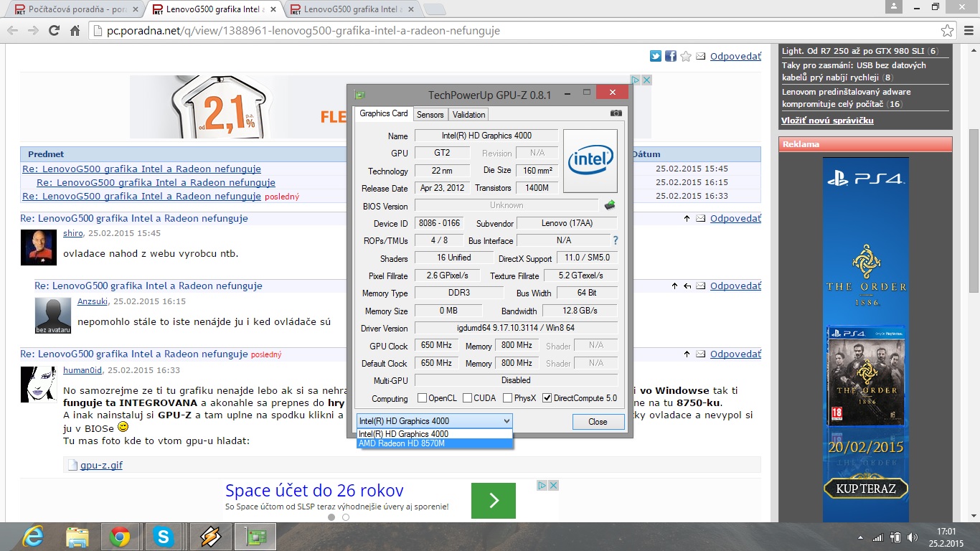This screenshot has height=551, width=980.
Task: Click the Intel logo in GPU-Z
Action: pos(590,161)
